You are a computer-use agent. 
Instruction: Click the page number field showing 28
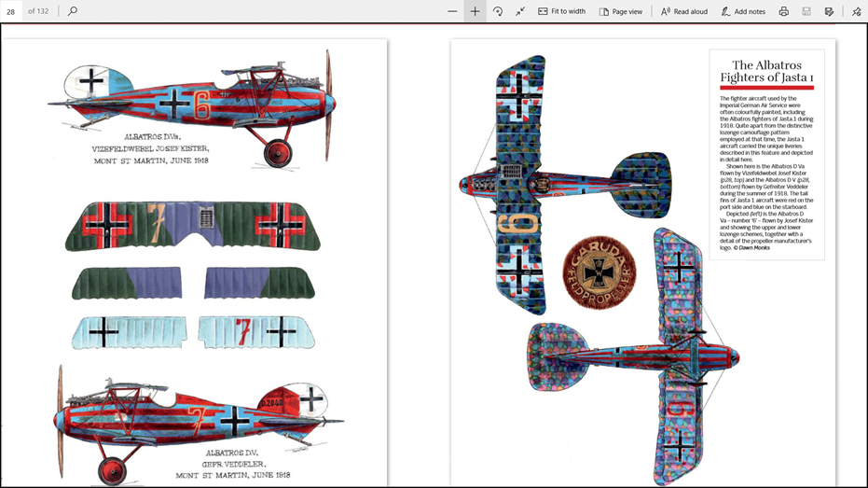click(11, 11)
